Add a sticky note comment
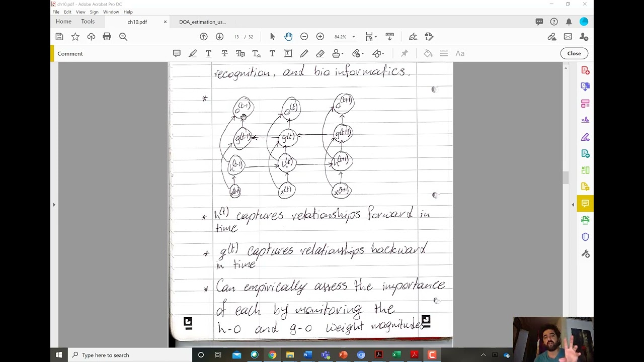 point(177,53)
